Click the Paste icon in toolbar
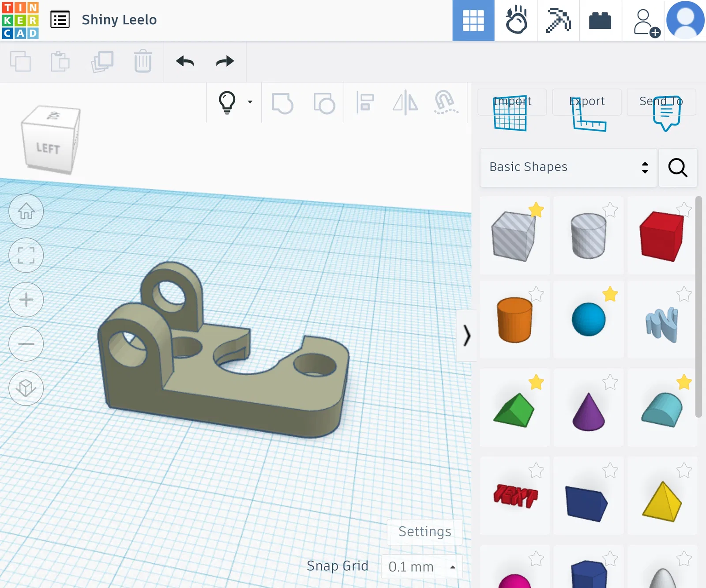Viewport: 706px width, 588px height. coord(60,61)
